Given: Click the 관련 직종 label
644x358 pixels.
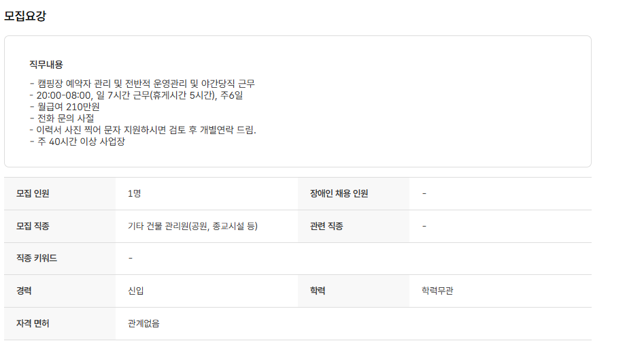Looking at the screenshot, I should pyautogui.click(x=322, y=226).
